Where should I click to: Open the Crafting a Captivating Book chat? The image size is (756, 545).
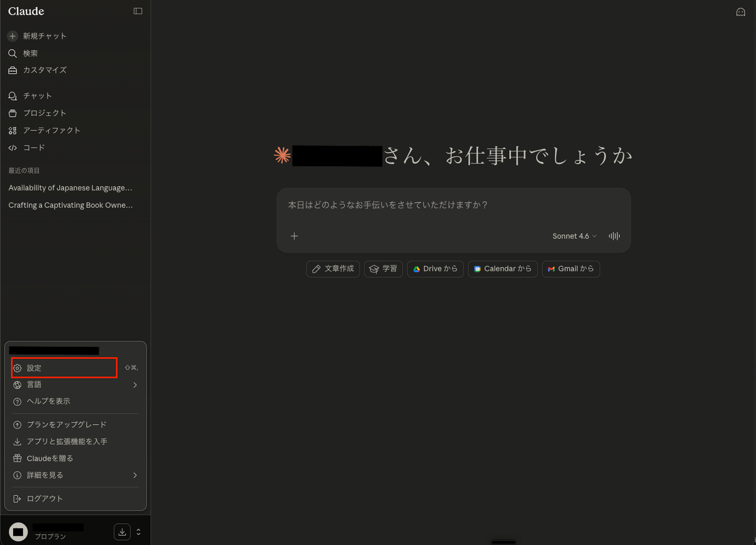coord(70,205)
